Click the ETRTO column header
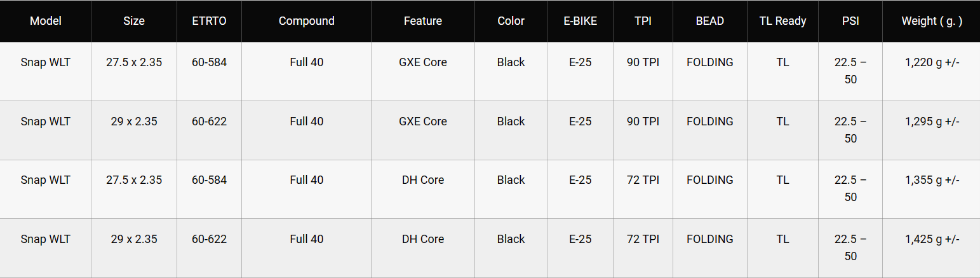The image size is (980, 278). [209, 21]
